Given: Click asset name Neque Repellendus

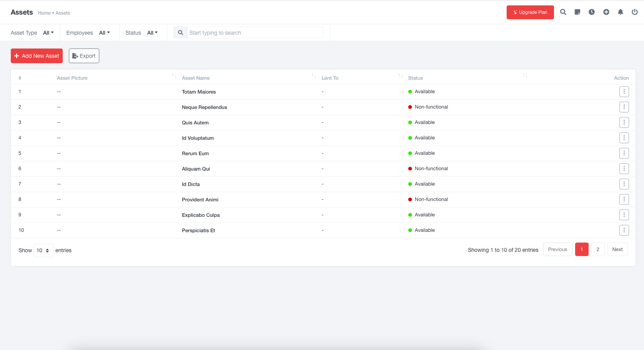Looking at the screenshot, I should (204, 107).
